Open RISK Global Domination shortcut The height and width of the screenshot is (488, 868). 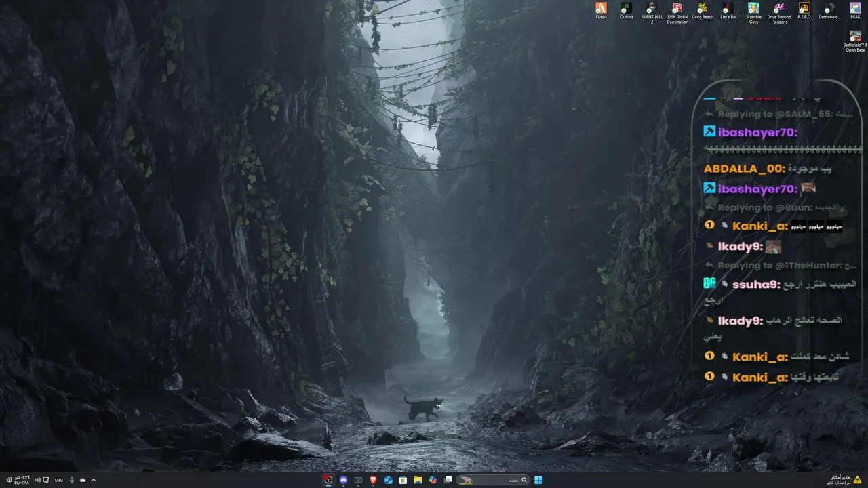pos(677,13)
